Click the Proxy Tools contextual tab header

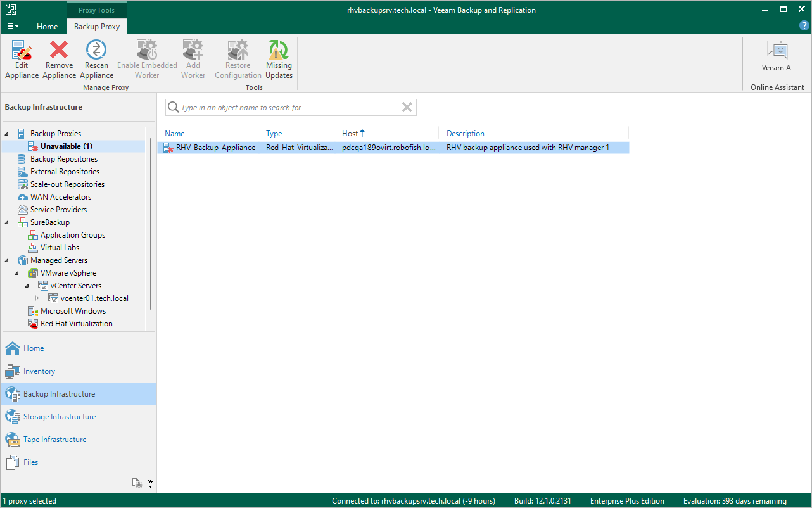(97, 10)
